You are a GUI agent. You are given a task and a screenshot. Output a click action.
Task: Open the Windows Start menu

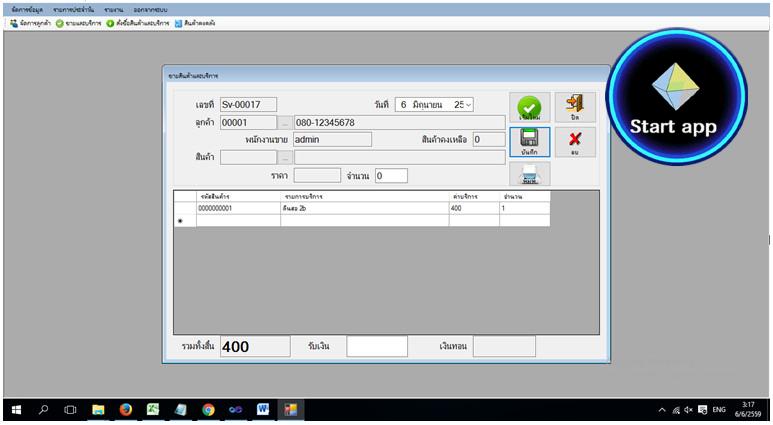point(16,410)
